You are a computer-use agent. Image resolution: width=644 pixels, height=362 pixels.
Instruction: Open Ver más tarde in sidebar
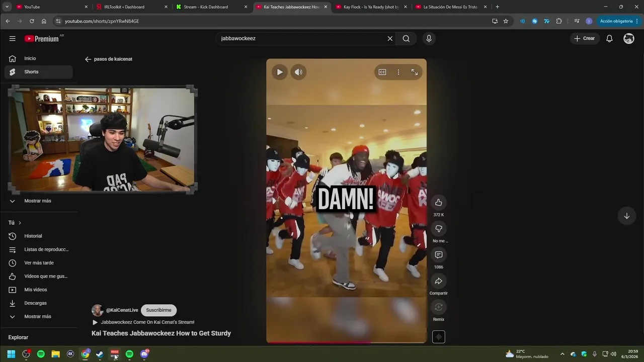(39, 263)
